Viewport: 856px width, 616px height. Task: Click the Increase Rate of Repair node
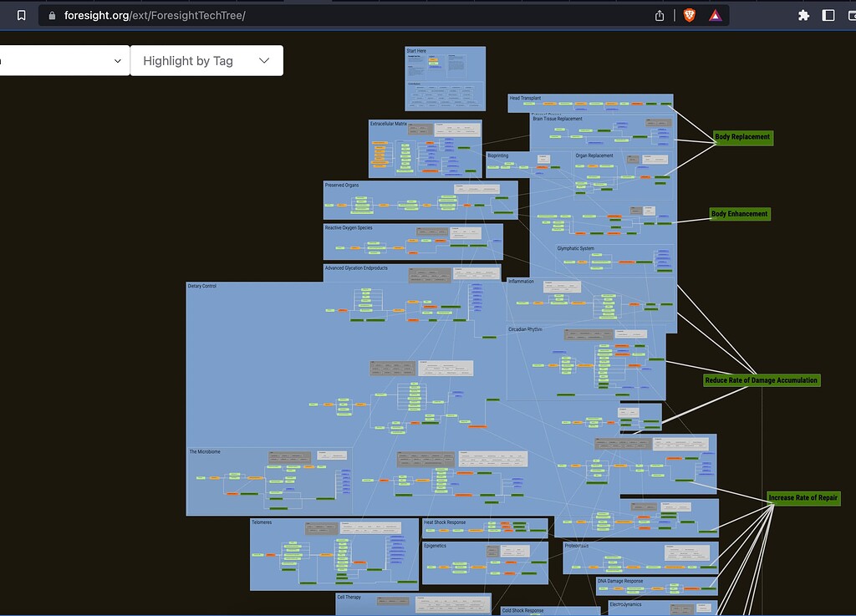click(x=803, y=497)
